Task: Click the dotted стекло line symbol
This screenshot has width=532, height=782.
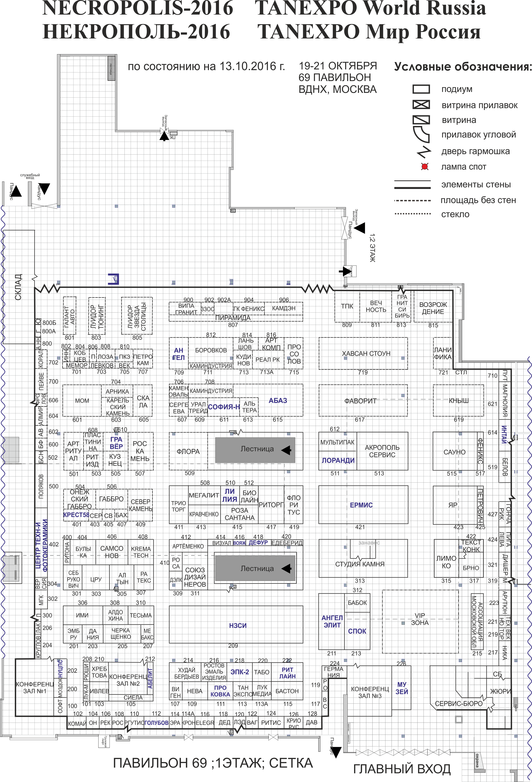Action: 412,214
